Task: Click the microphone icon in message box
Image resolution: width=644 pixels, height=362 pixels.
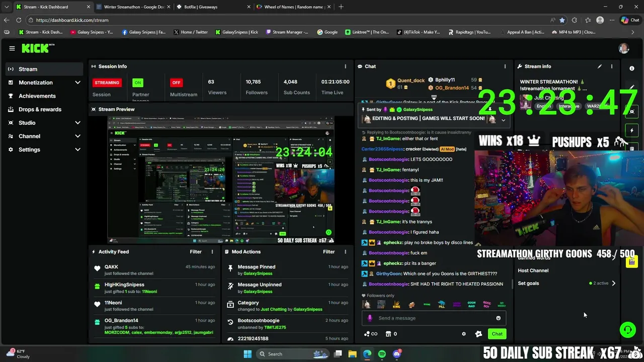Action: click(370, 318)
